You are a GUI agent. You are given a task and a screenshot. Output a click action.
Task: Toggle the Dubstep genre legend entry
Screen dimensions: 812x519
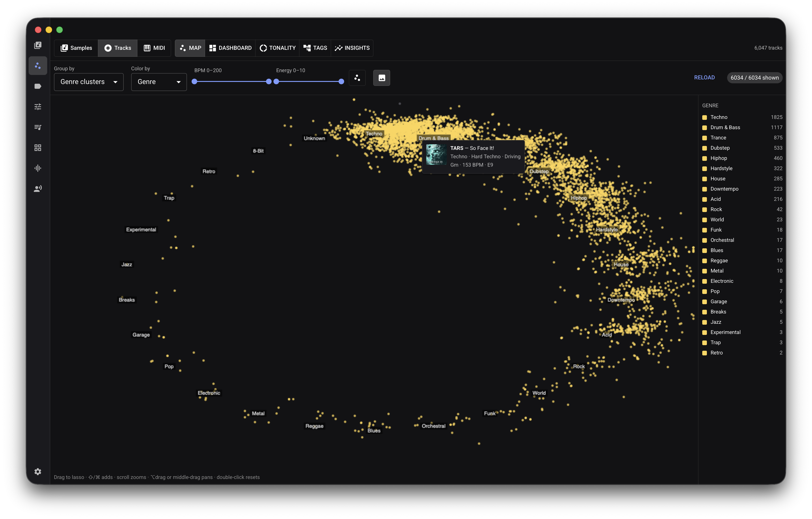click(x=742, y=148)
